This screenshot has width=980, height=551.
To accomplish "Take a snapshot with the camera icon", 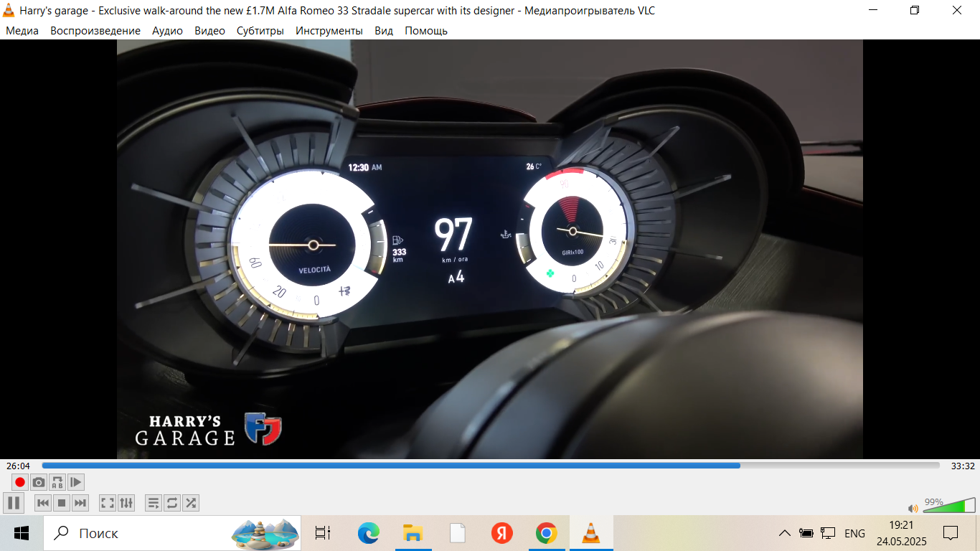I will pyautogui.click(x=39, y=482).
